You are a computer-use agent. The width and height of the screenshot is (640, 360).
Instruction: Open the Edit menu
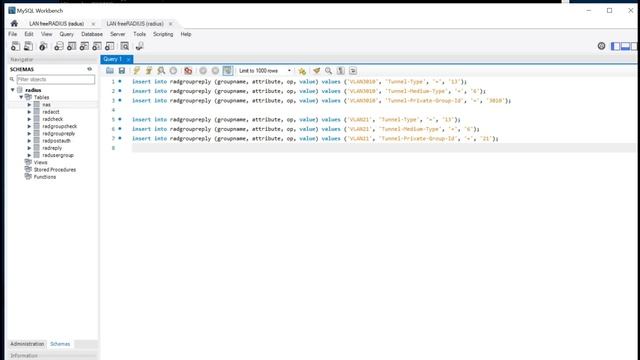(x=29, y=34)
